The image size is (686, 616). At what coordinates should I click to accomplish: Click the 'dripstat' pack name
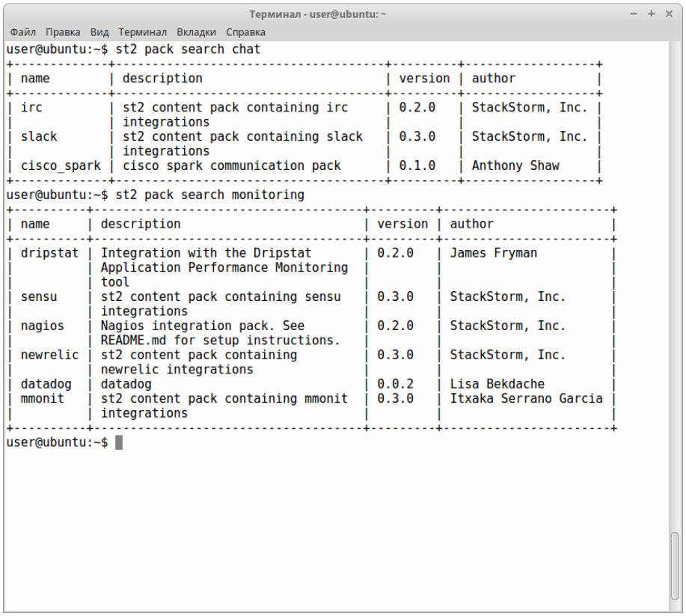tap(49, 253)
